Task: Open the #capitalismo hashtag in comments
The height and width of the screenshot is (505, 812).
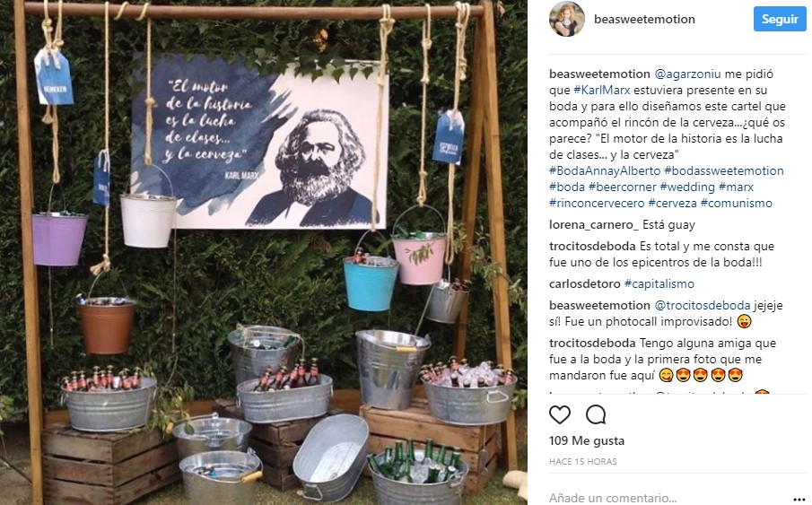Action: coord(659,283)
